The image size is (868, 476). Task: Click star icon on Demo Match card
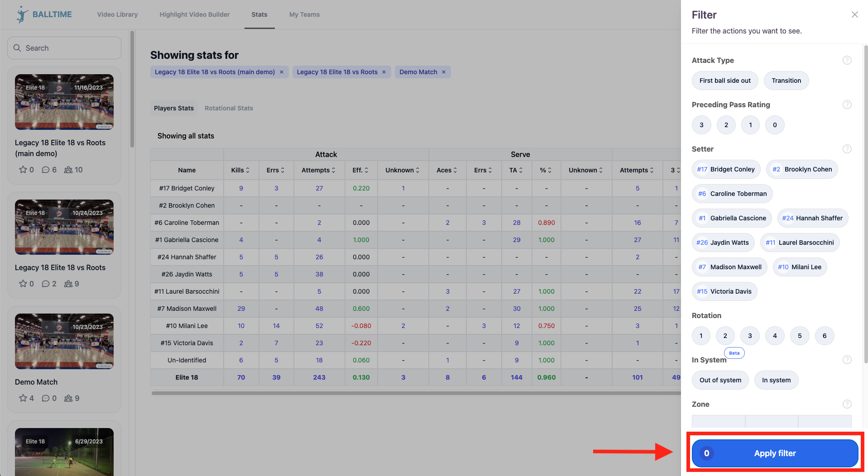[23, 398]
